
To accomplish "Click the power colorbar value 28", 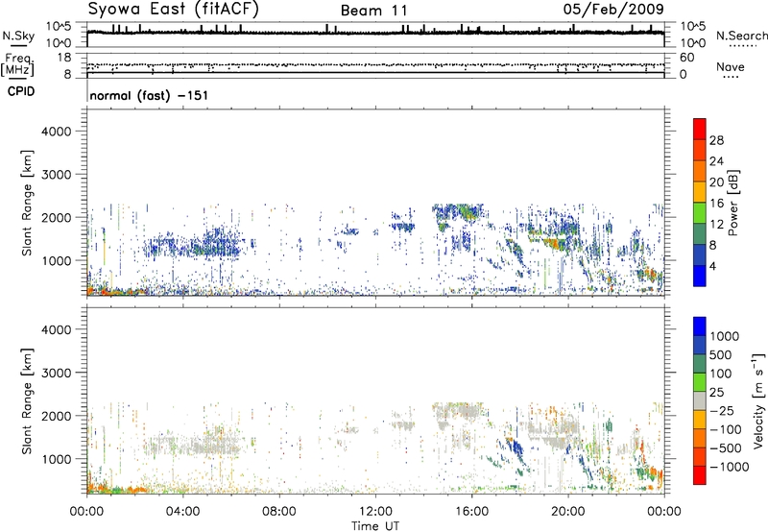I will tap(716, 140).
